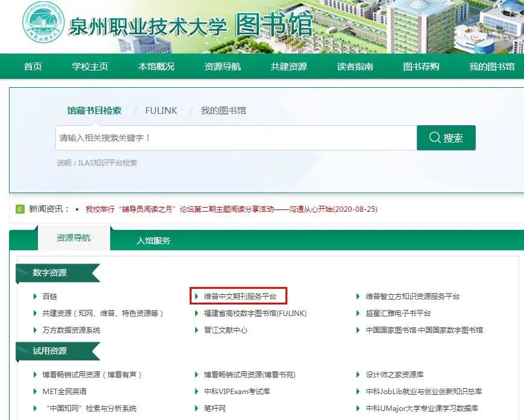
Task: Switch to the 入馆服务 tab
Action: 154,240
